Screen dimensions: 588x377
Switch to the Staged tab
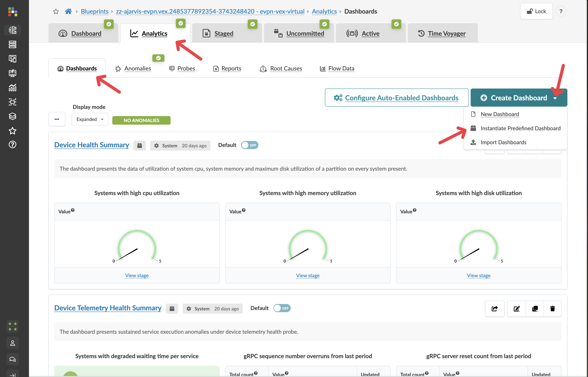click(223, 33)
